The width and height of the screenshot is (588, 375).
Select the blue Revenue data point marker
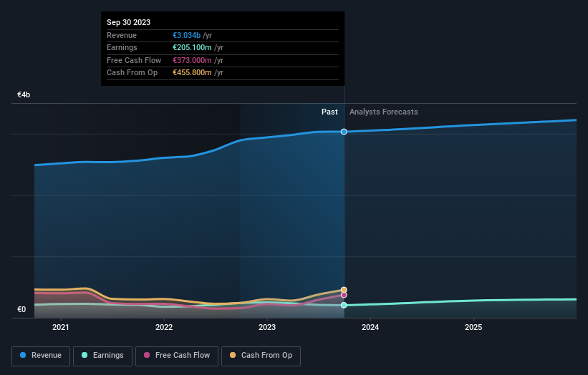click(x=344, y=132)
